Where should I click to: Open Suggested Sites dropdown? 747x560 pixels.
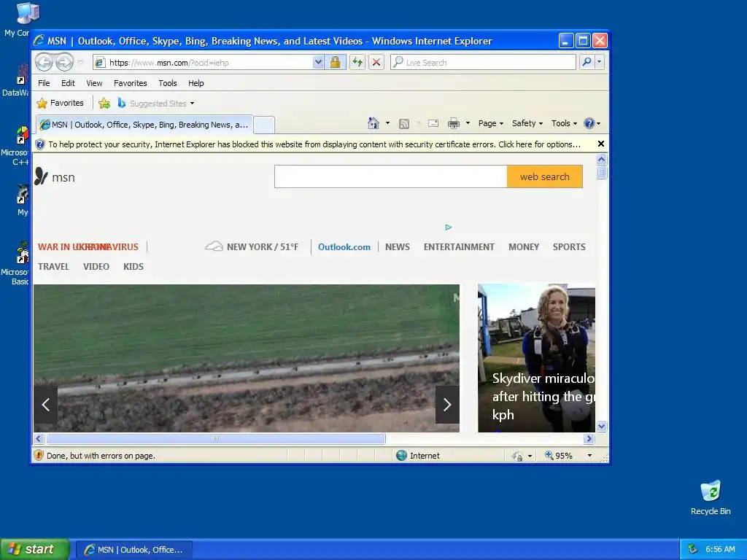pos(156,104)
